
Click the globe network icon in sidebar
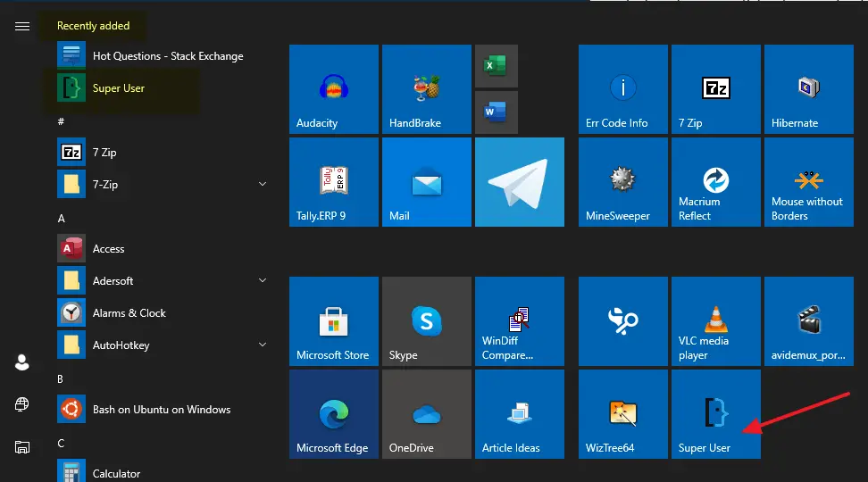22,404
